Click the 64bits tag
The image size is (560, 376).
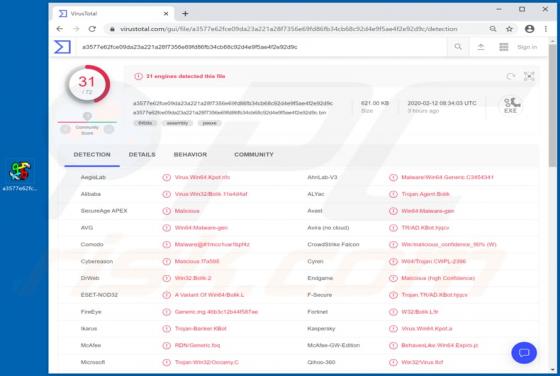pos(145,123)
